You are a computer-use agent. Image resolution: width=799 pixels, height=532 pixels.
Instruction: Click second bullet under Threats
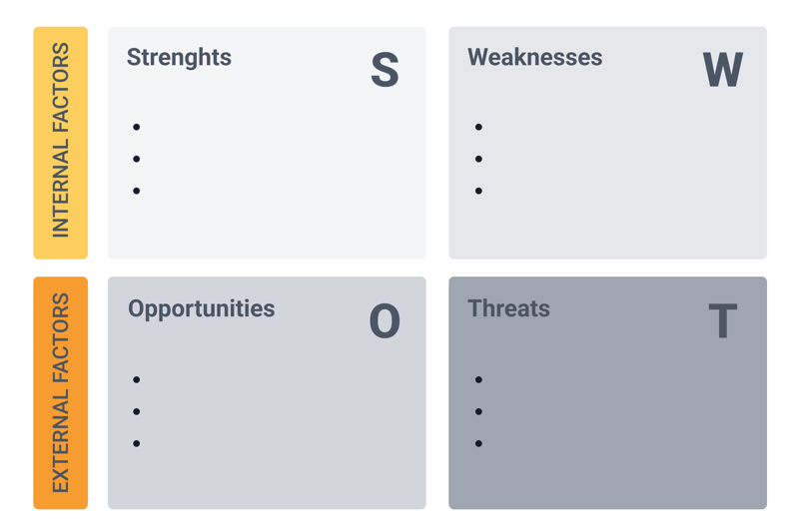point(478,411)
